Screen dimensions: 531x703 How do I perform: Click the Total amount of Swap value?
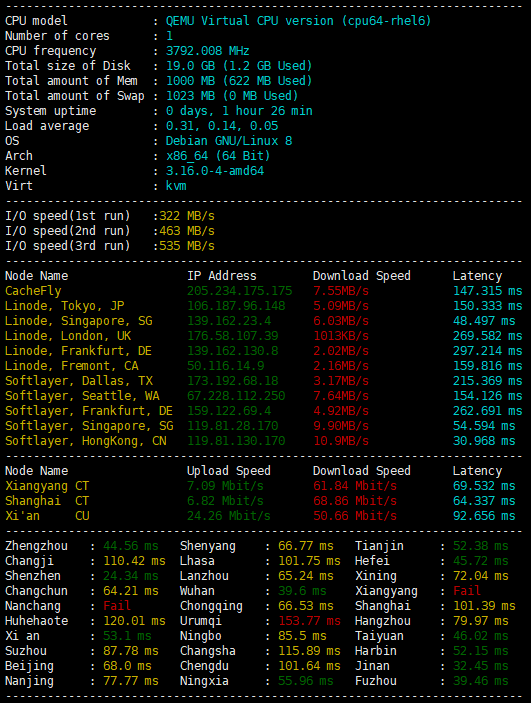tap(232, 96)
